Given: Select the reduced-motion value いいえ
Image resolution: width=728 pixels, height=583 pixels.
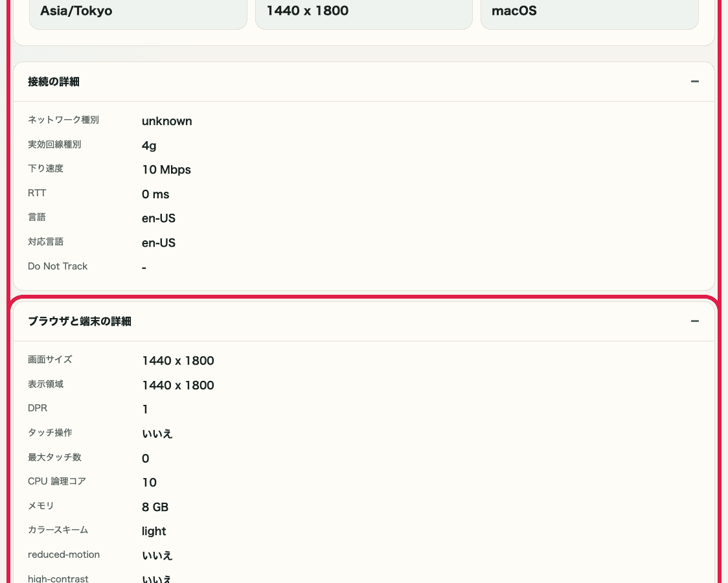Looking at the screenshot, I should click(157, 555).
